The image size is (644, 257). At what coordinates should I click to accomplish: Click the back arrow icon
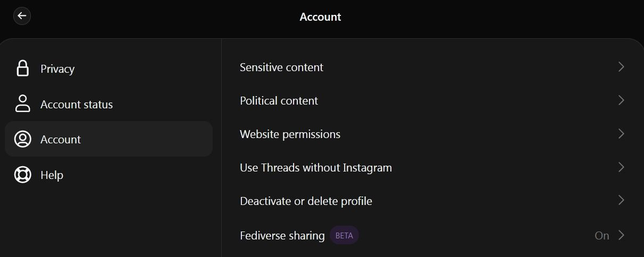coord(22,16)
